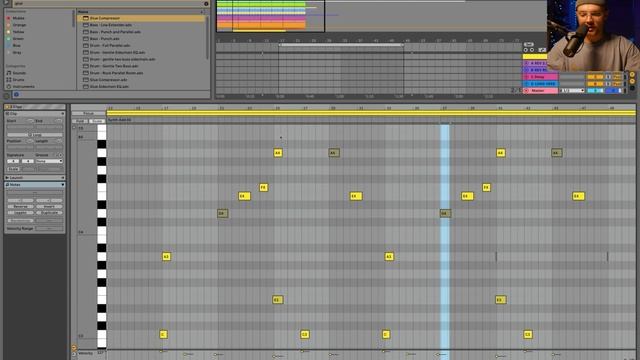Select the yellow track header
This screenshot has height=360, width=640.
[535, 57]
